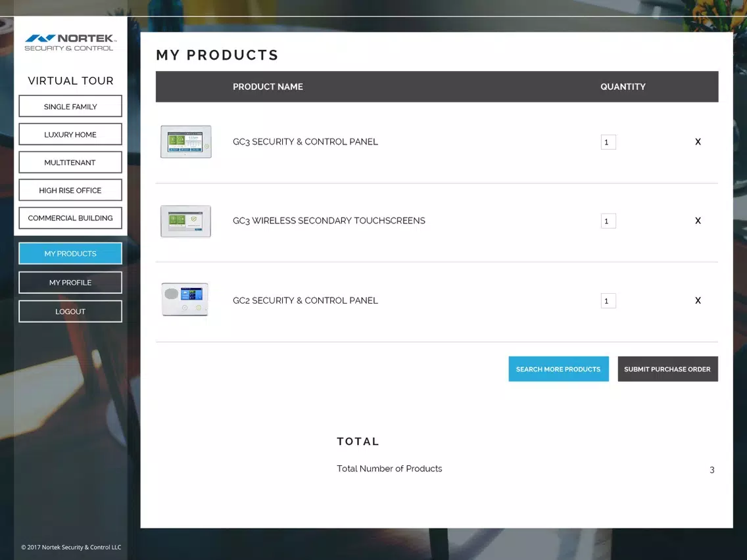The width and height of the screenshot is (747, 560).
Task: Click the total products value 3
Action: click(711, 470)
